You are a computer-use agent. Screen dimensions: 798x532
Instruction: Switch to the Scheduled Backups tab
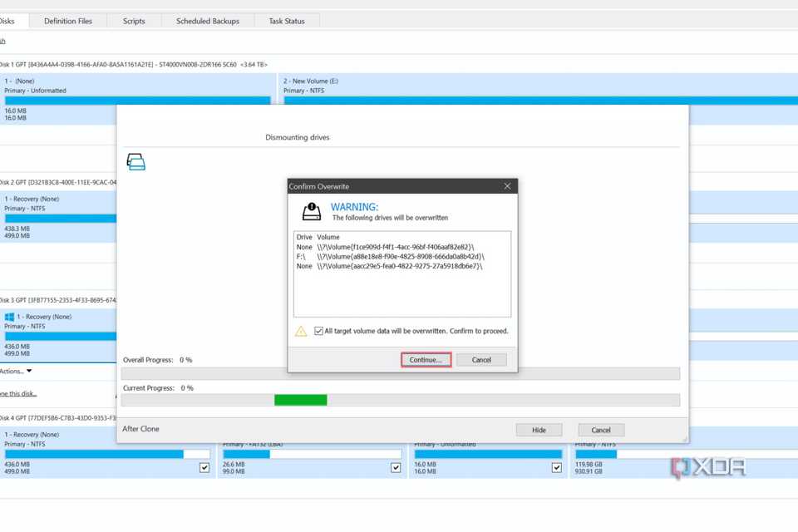tap(210, 21)
